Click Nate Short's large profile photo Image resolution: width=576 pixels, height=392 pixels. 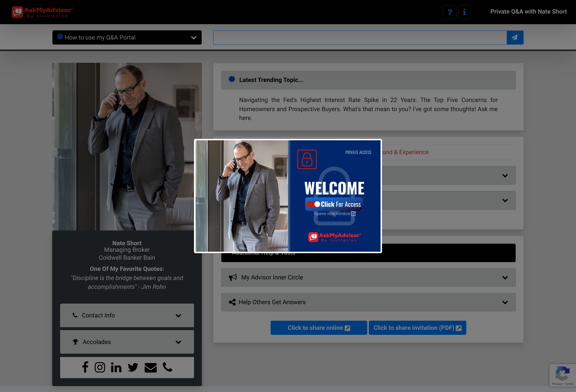coord(127,146)
